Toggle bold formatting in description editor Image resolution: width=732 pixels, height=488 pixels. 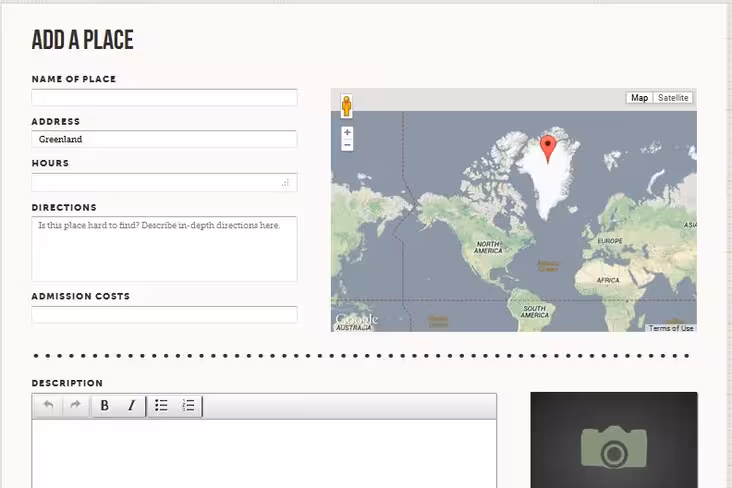point(105,405)
